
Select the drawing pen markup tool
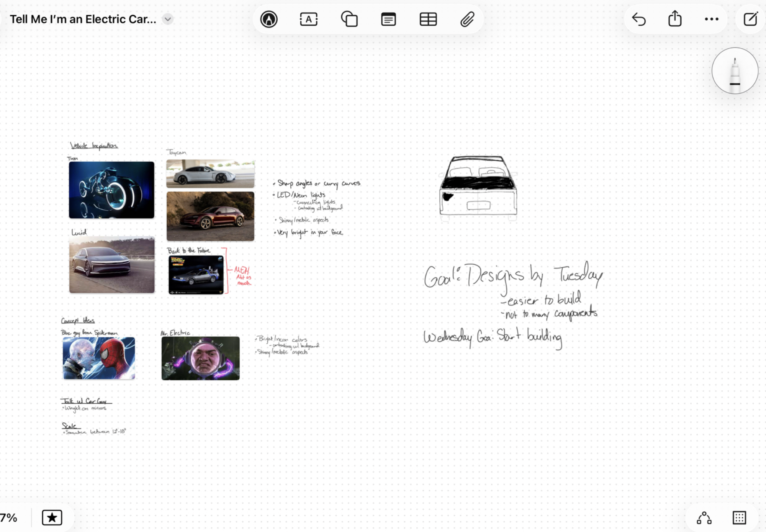[269, 19]
